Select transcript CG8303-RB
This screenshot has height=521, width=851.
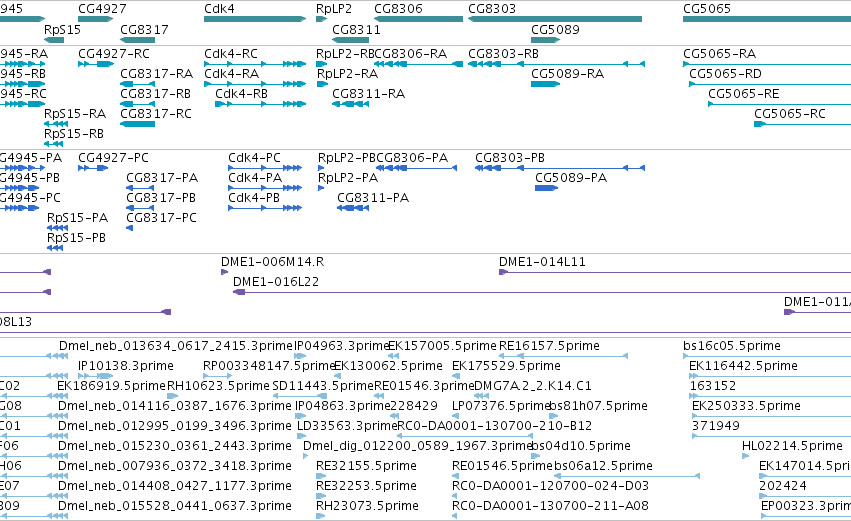[x=503, y=54]
